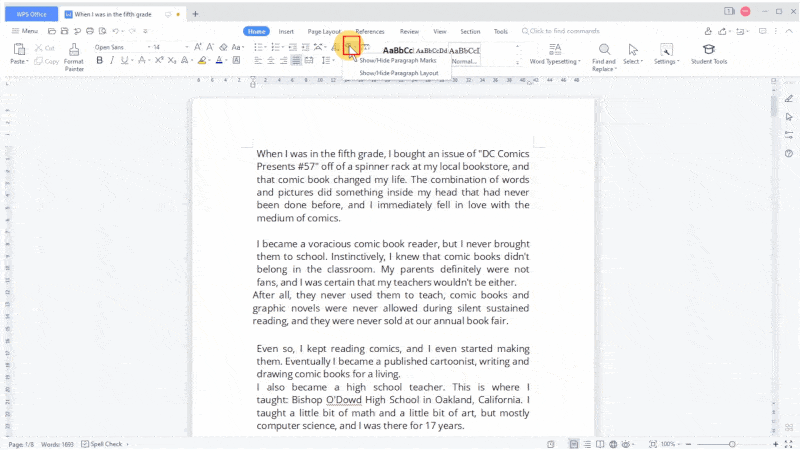800x450 pixels.
Task: Click the Font Color button
Action: (219, 60)
